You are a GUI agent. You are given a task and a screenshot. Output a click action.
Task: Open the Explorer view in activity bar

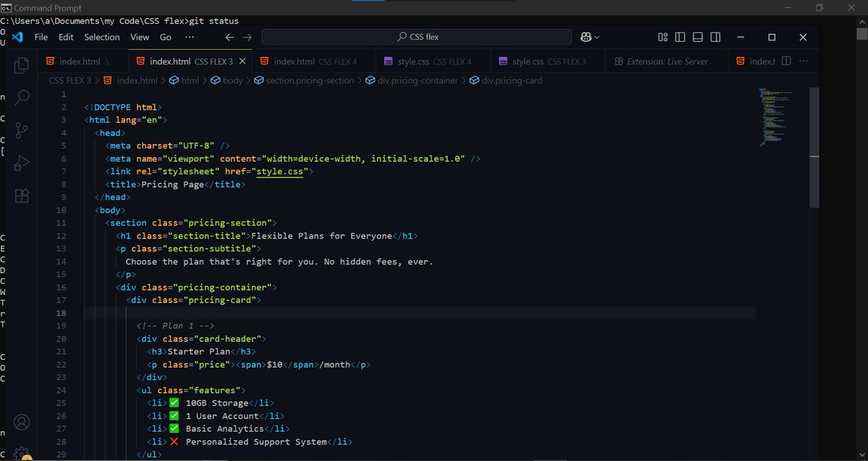coord(22,64)
